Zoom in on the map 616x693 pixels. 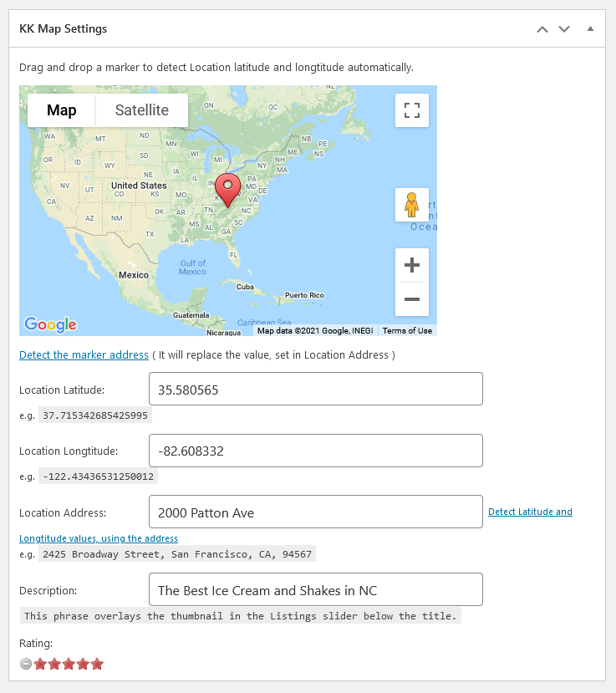(x=411, y=265)
